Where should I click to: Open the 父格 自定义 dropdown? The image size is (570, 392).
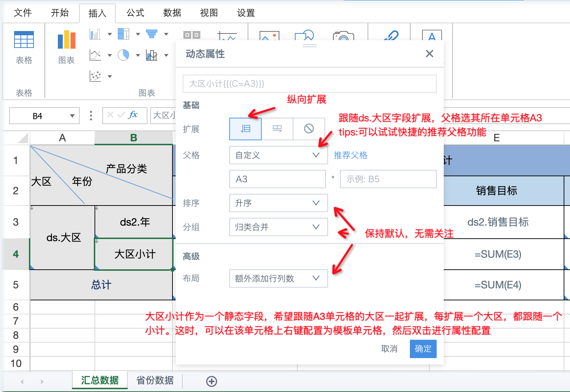pos(278,155)
